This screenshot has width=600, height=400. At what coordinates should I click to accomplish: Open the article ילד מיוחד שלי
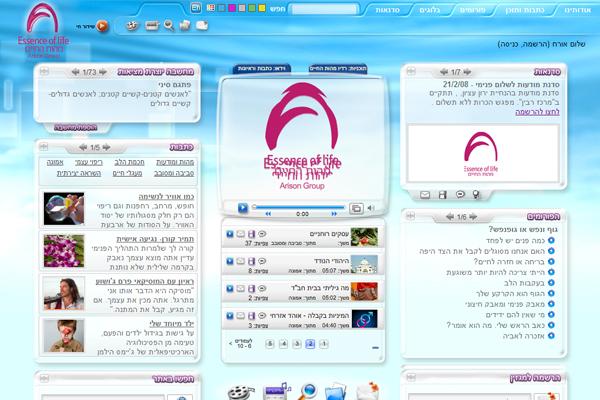pos(172,324)
